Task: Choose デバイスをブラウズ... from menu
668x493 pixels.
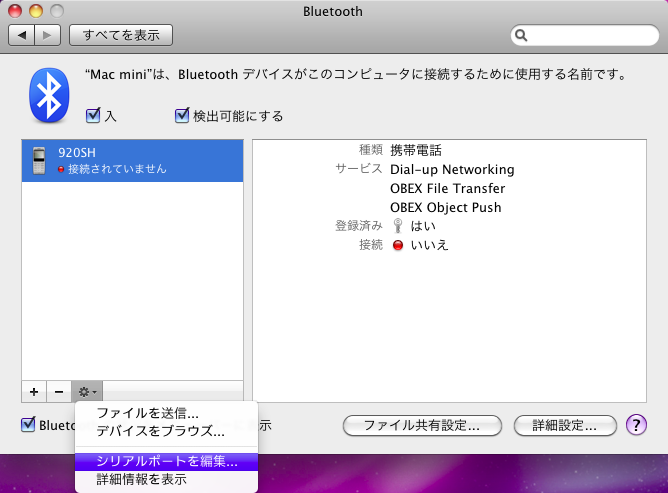Action: point(166,431)
